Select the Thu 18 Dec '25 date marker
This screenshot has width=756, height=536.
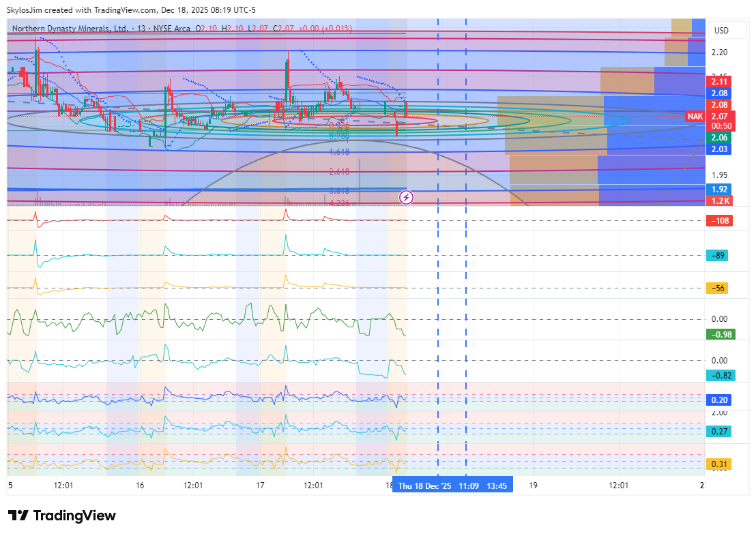(424, 486)
